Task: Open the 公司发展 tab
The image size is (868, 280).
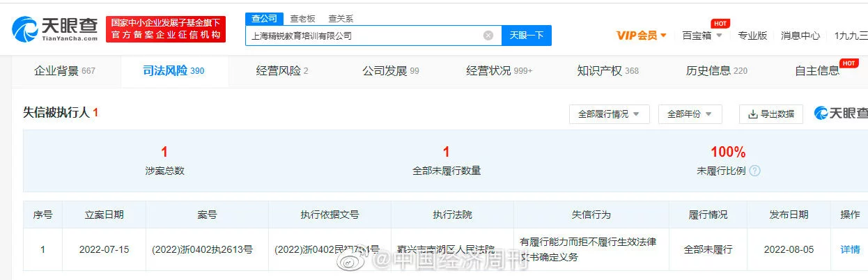Action: [391, 71]
